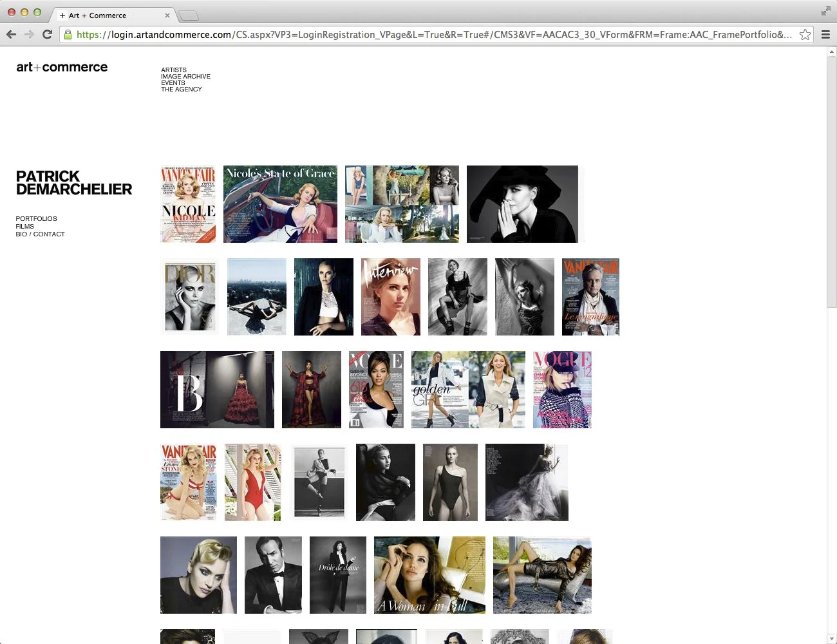Open the tulle gown photo thumbnail
This screenshot has height=644, width=837.
527,482
